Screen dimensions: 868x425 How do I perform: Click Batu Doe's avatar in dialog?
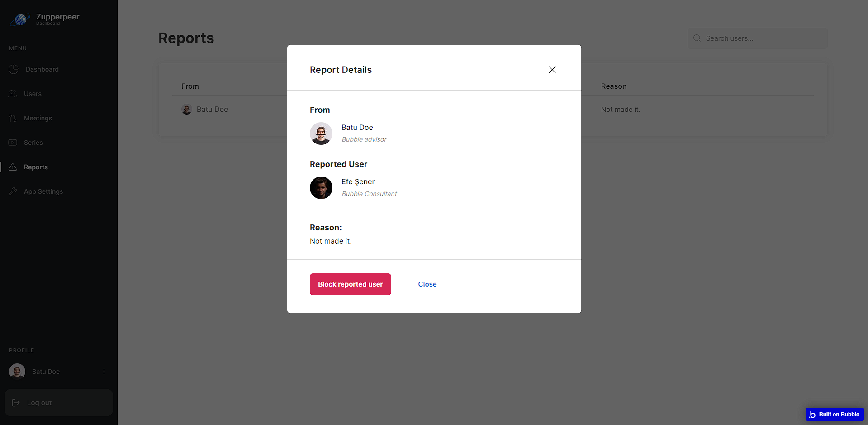click(x=321, y=134)
